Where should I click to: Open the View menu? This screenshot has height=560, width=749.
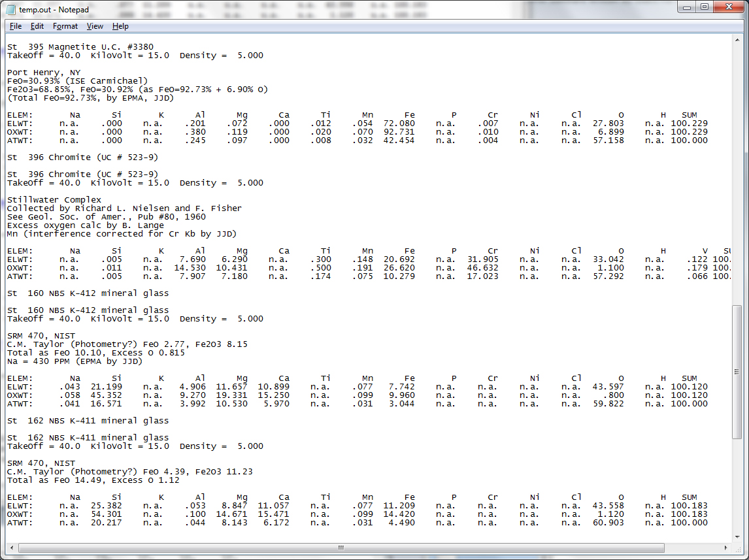95,26
